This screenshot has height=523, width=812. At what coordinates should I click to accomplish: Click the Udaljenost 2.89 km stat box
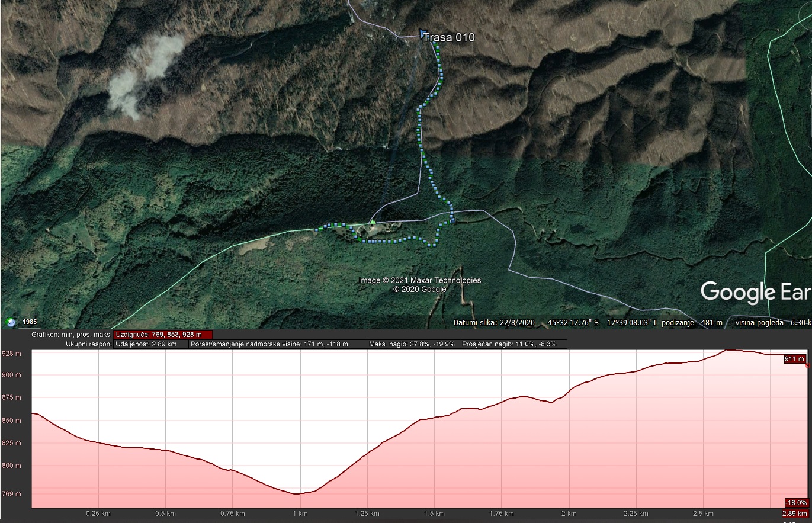click(x=150, y=344)
